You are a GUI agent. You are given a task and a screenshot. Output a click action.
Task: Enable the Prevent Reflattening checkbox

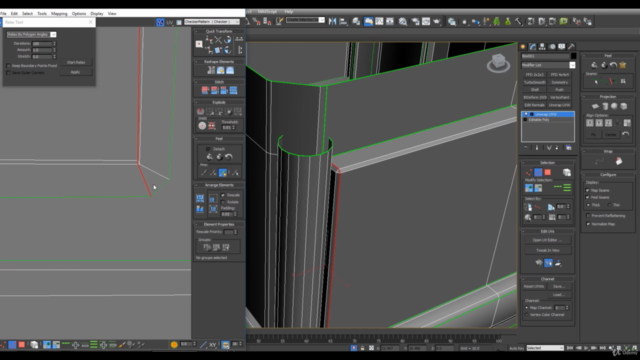point(588,216)
